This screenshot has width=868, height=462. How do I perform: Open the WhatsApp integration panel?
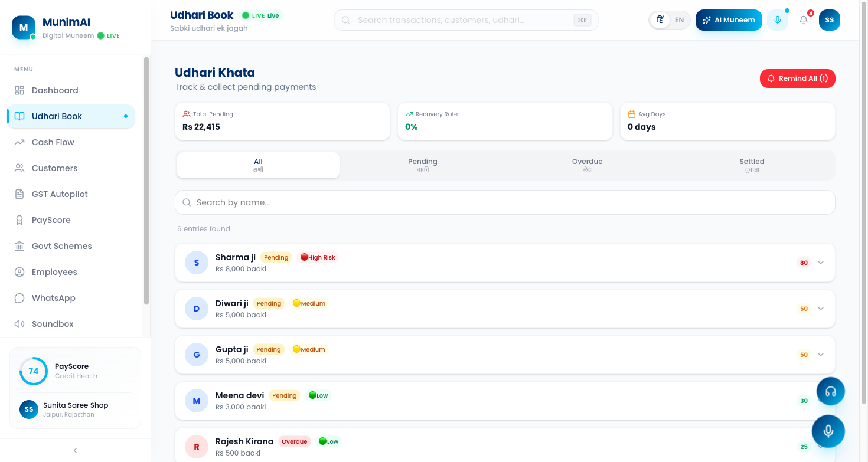[54, 297]
